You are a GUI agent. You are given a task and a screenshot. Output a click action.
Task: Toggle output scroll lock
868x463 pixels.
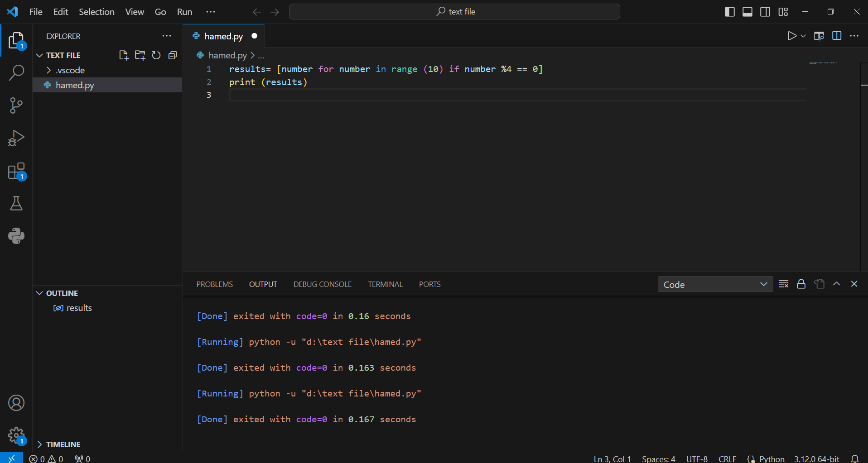tap(801, 284)
